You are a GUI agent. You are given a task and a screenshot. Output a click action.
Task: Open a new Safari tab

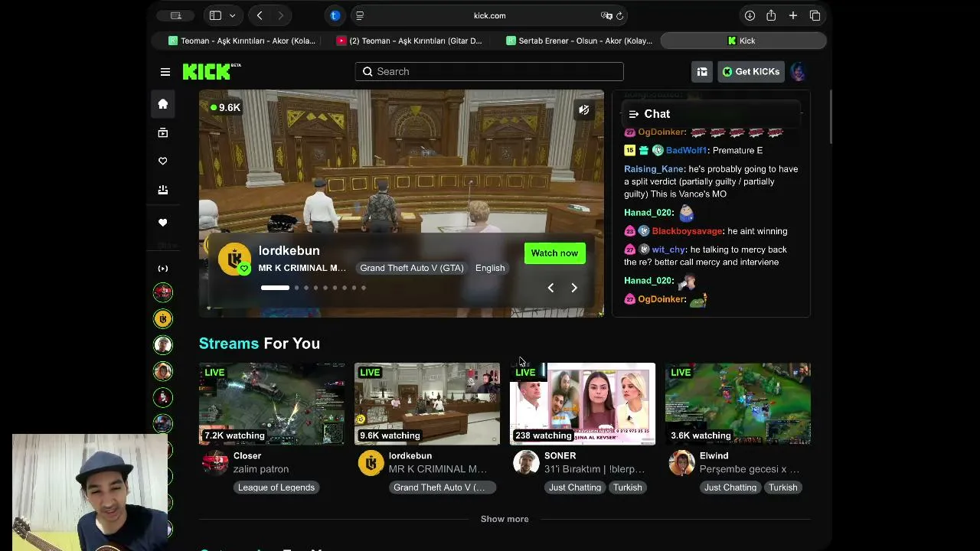[x=793, y=15]
